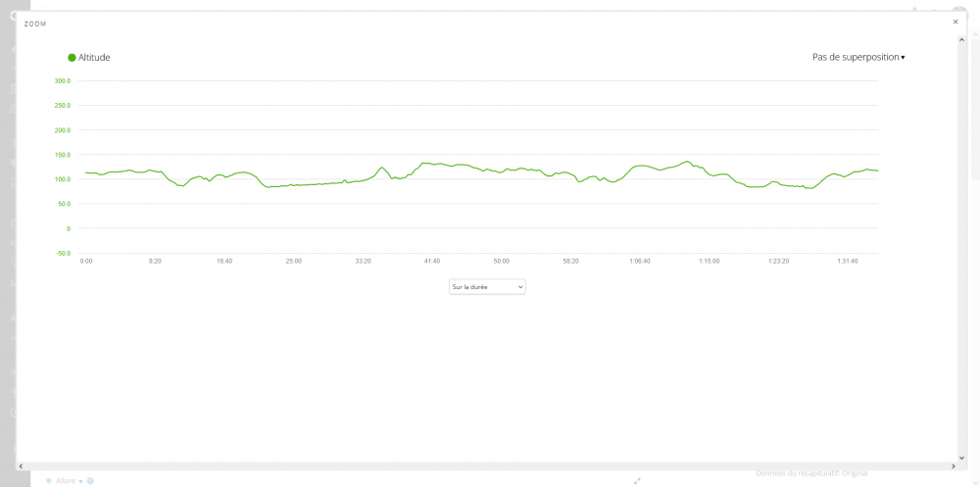Close the Zoom dialog
Screen dimensions: 980x487
(955, 22)
